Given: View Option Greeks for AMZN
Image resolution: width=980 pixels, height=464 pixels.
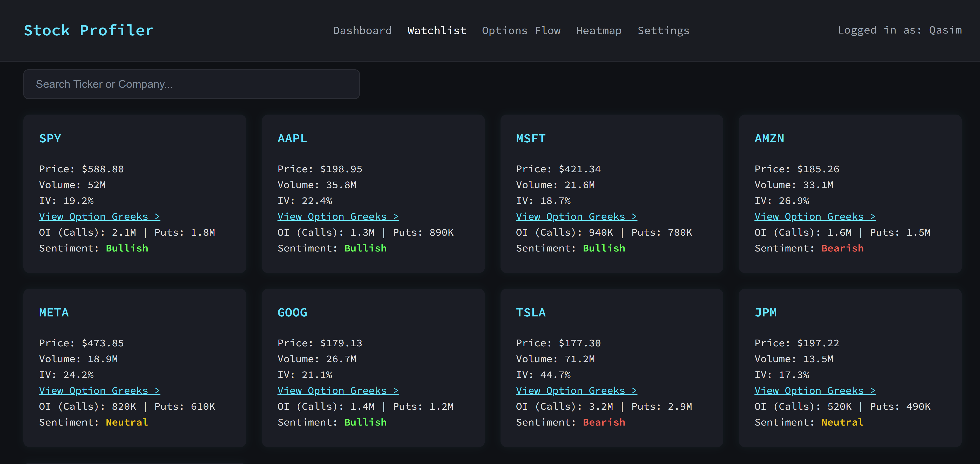Looking at the screenshot, I should pos(815,217).
